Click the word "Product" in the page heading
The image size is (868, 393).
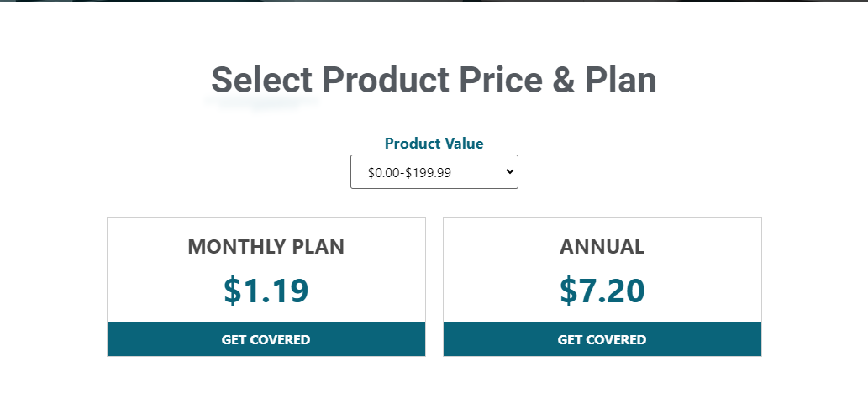tap(387, 81)
